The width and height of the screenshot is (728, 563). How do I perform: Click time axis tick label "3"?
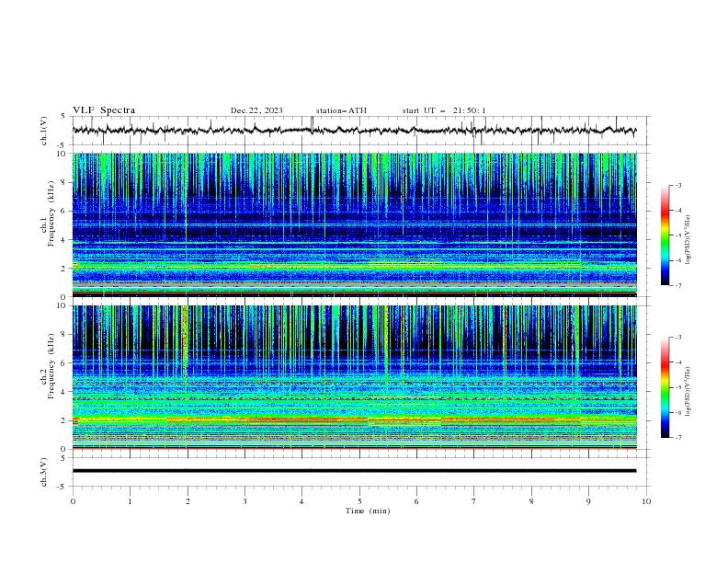point(245,501)
